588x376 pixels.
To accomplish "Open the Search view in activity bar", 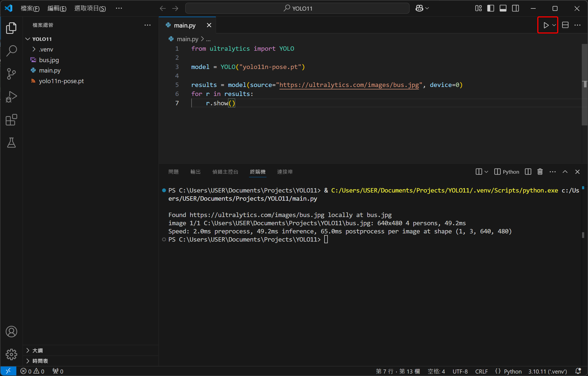I will pos(11,51).
